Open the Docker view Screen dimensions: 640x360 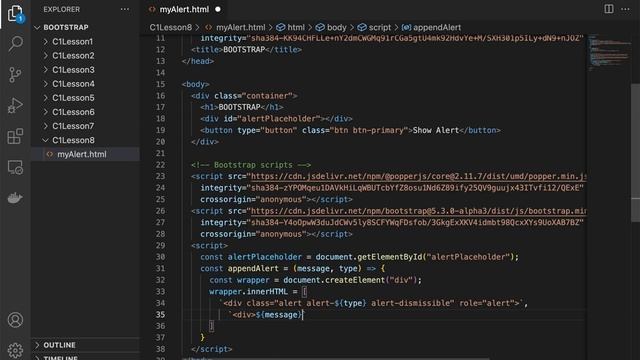[x=15, y=198]
